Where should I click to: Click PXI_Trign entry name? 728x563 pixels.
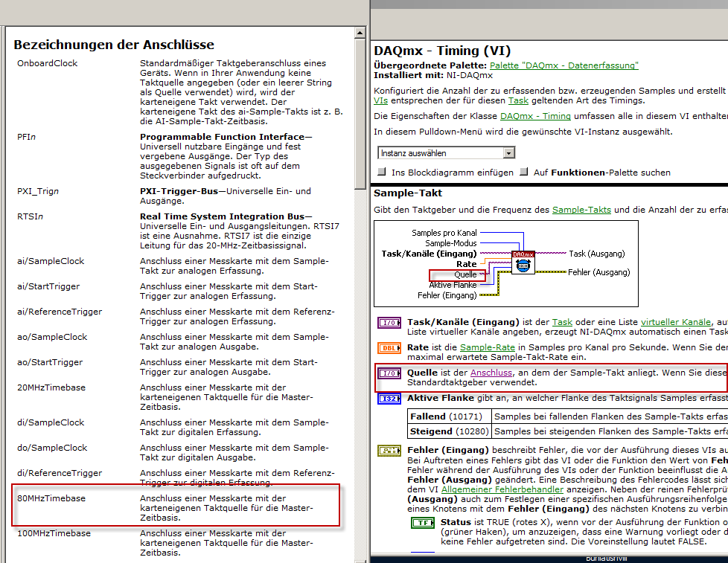click(x=38, y=191)
